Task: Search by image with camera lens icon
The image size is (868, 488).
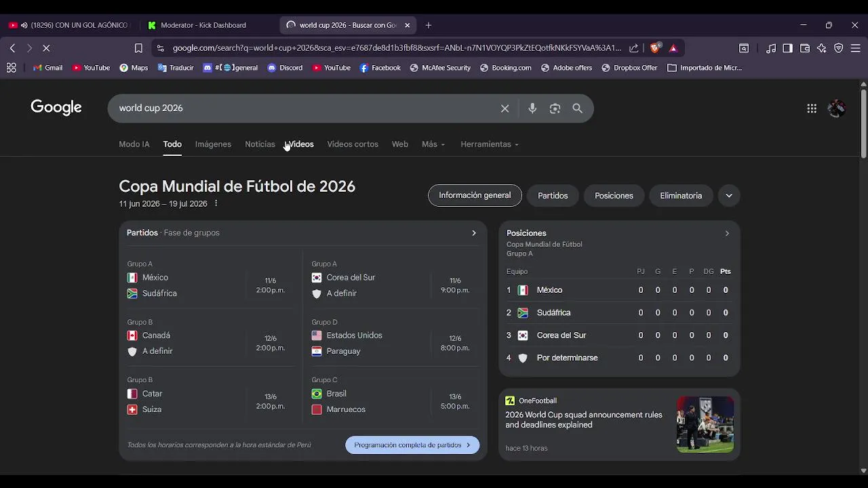Action: [555, 108]
